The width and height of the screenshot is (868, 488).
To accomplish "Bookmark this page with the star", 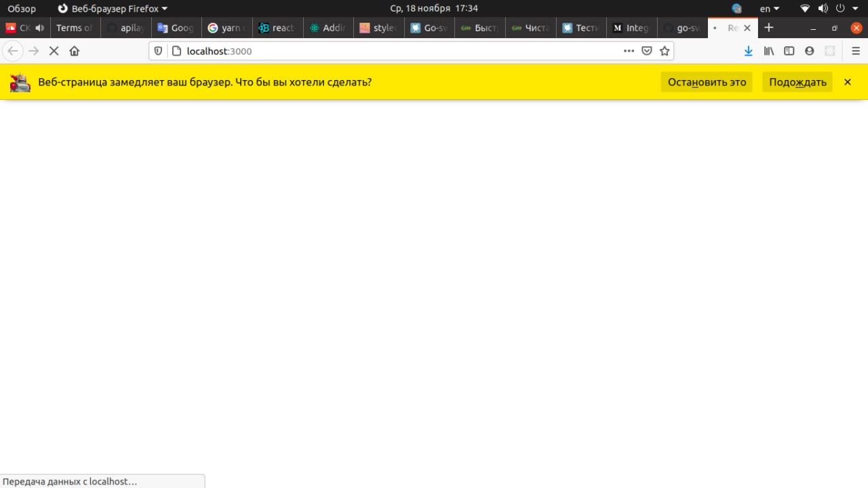I will [665, 51].
